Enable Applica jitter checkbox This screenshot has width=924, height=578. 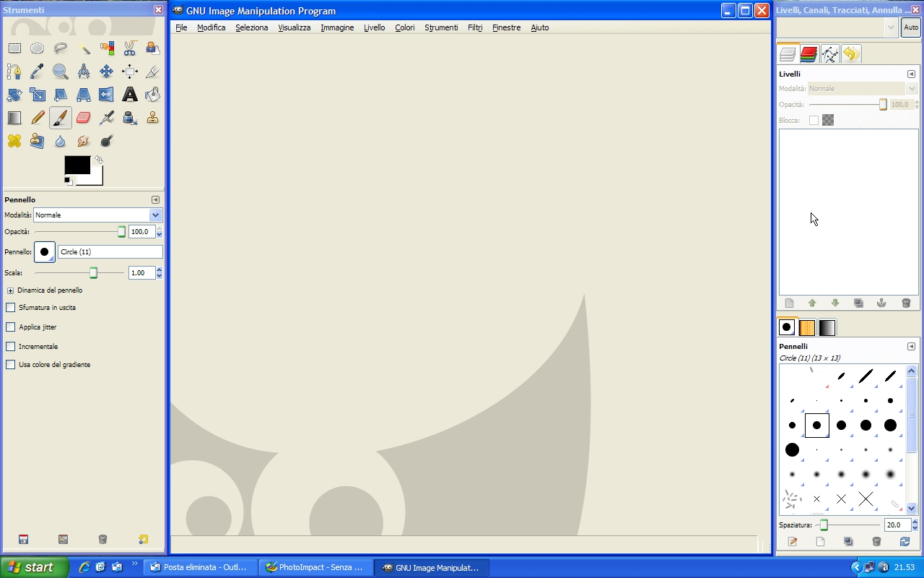tap(11, 327)
